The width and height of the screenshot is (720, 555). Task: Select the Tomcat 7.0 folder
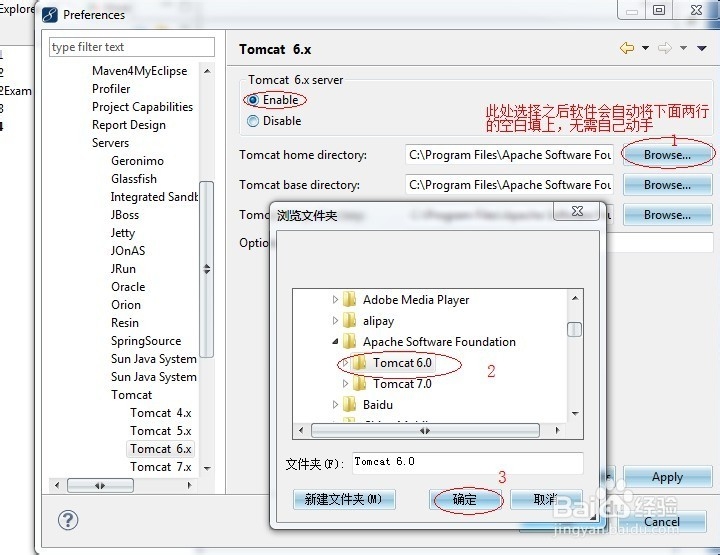402,384
